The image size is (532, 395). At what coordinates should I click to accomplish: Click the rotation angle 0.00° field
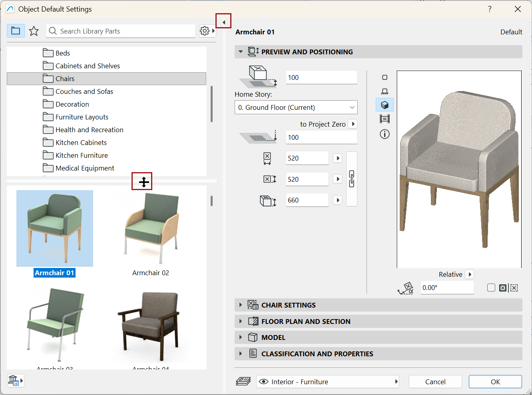(447, 288)
